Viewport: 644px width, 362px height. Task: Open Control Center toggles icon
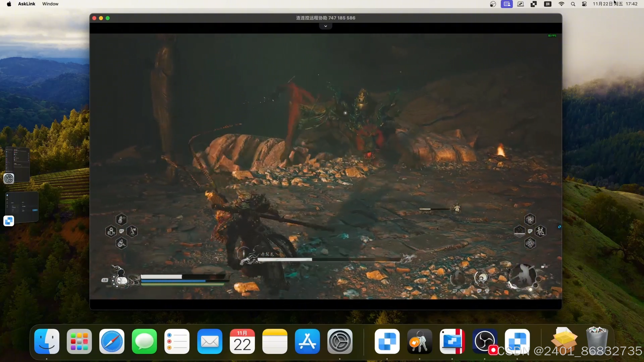584,4
